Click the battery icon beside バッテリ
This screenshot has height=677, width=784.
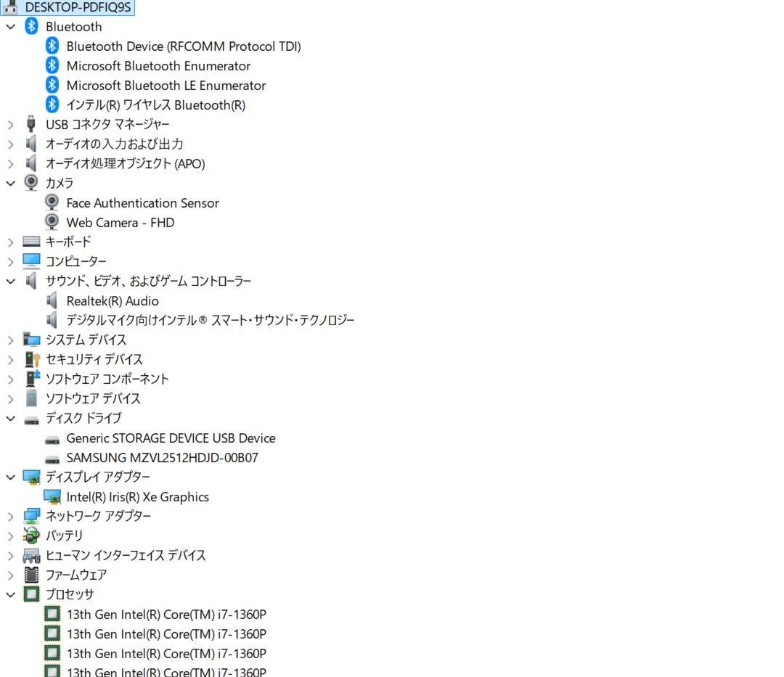[31, 536]
